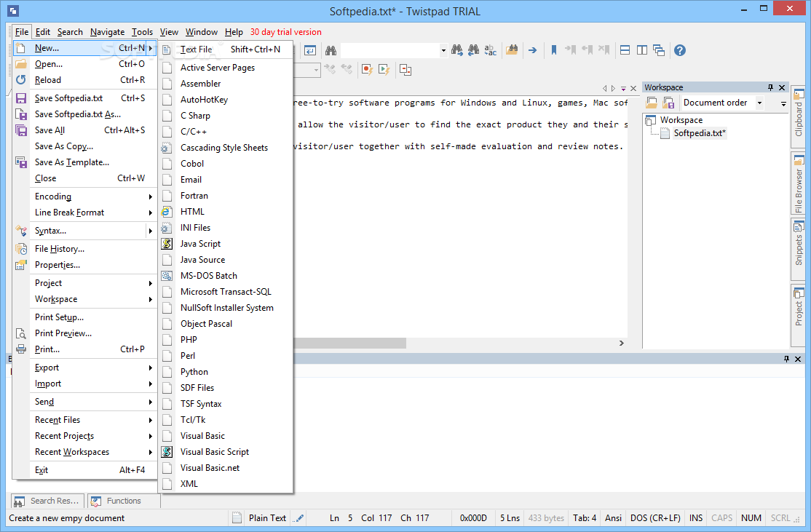
Task: Open the search text dropdown arrow
Action: pyautogui.click(x=443, y=50)
